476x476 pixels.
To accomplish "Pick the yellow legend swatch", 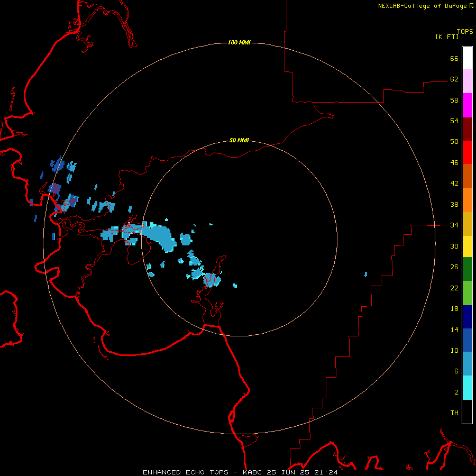I will coord(467,246).
